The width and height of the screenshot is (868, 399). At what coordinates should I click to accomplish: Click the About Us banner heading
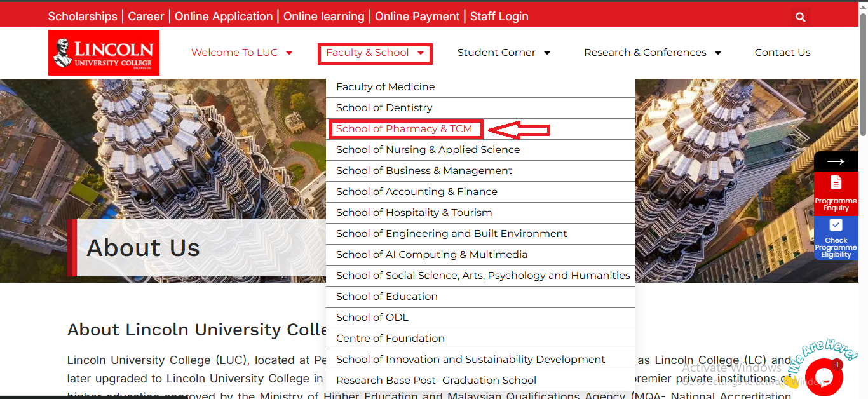coord(144,248)
